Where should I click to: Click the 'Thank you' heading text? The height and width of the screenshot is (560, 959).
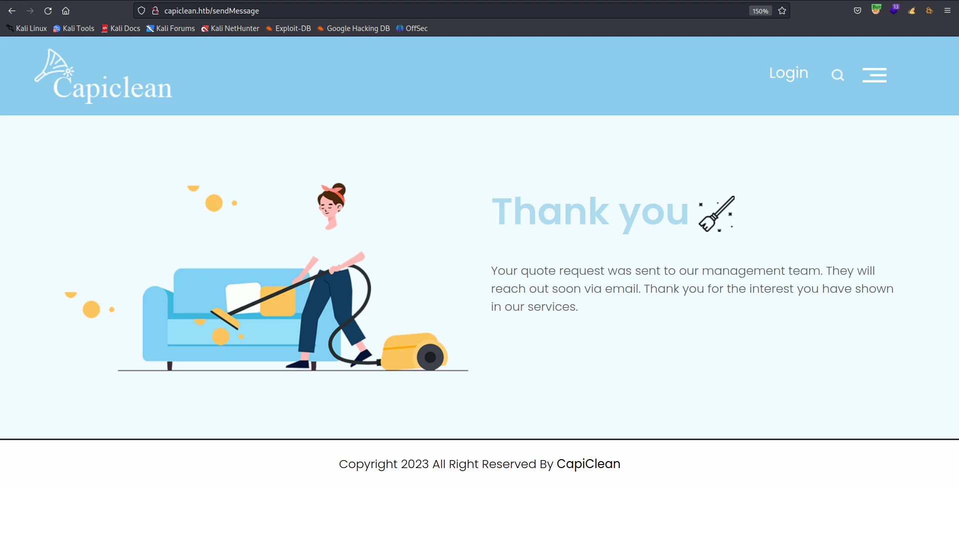pyautogui.click(x=590, y=212)
